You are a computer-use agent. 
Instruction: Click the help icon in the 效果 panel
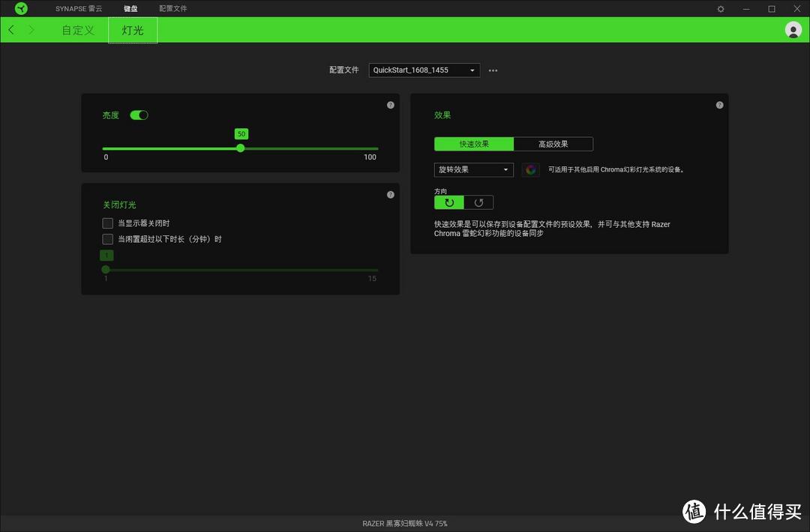(x=719, y=105)
